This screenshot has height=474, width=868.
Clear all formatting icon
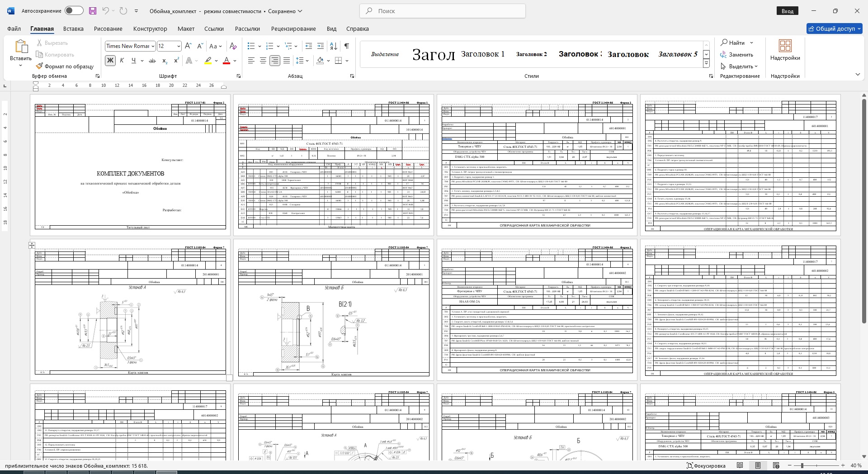tap(233, 46)
